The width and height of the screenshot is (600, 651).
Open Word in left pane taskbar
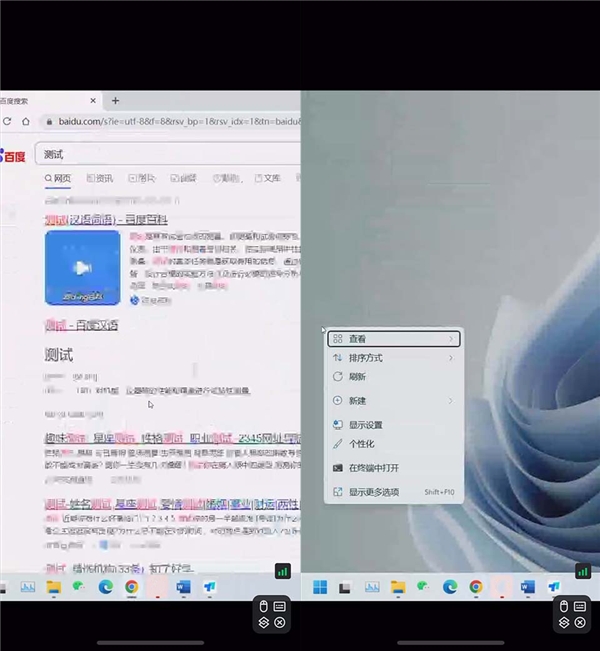pyautogui.click(x=183, y=587)
